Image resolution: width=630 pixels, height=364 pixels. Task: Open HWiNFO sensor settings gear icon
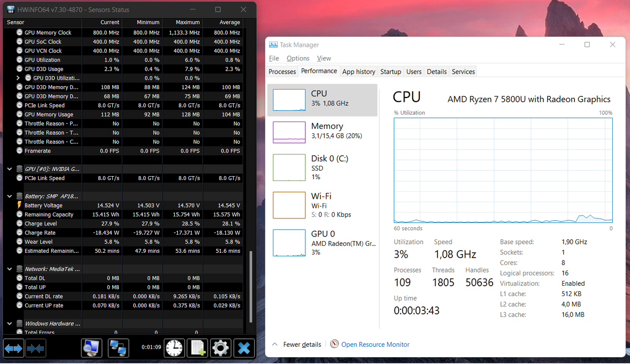click(x=220, y=348)
